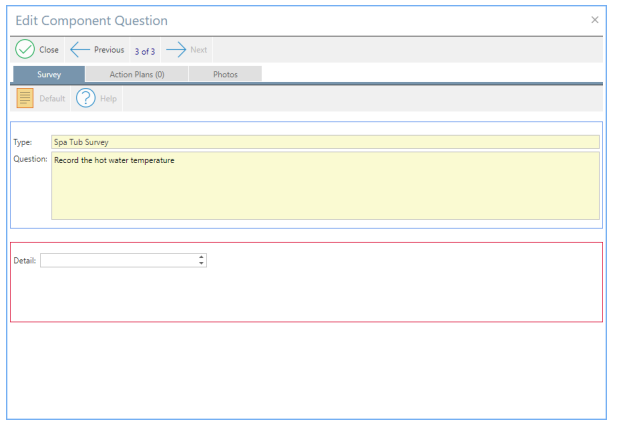Click the orange Default document icon
The image size is (618, 425).
(x=25, y=98)
